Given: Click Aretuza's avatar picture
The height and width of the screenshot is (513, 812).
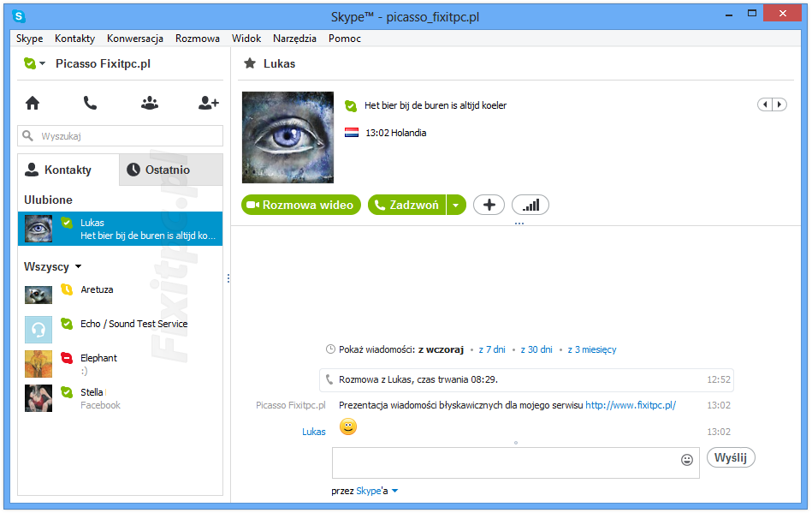Looking at the screenshot, I should click(x=39, y=295).
